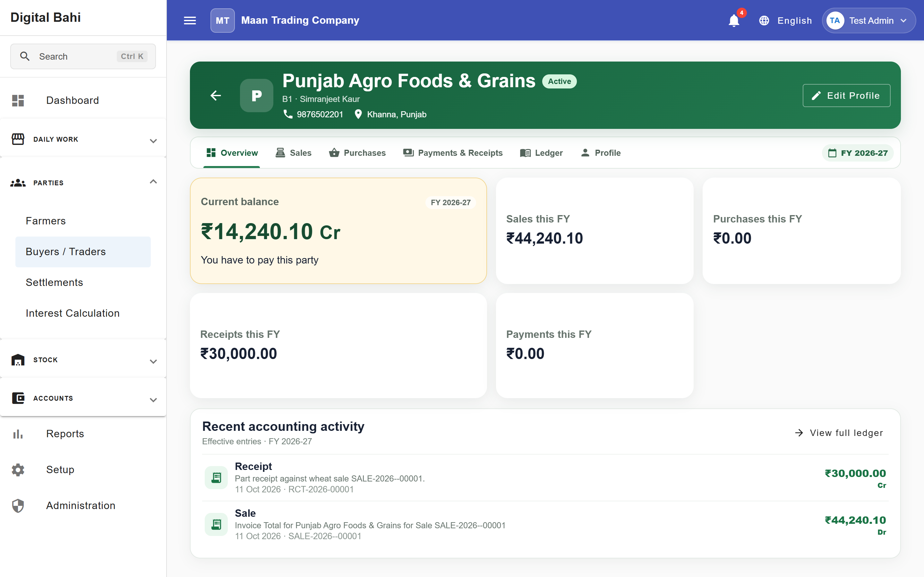Expand the Accounts section
This screenshot has height=577, width=924.
pos(83,398)
